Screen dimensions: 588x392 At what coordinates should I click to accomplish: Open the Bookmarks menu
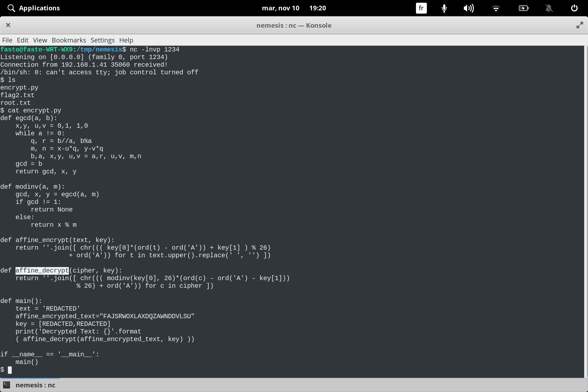69,40
